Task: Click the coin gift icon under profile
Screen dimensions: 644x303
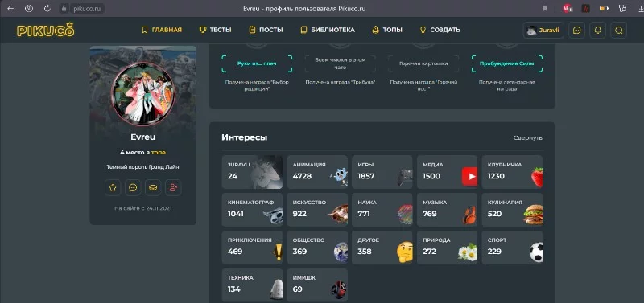Action: click(x=153, y=187)
